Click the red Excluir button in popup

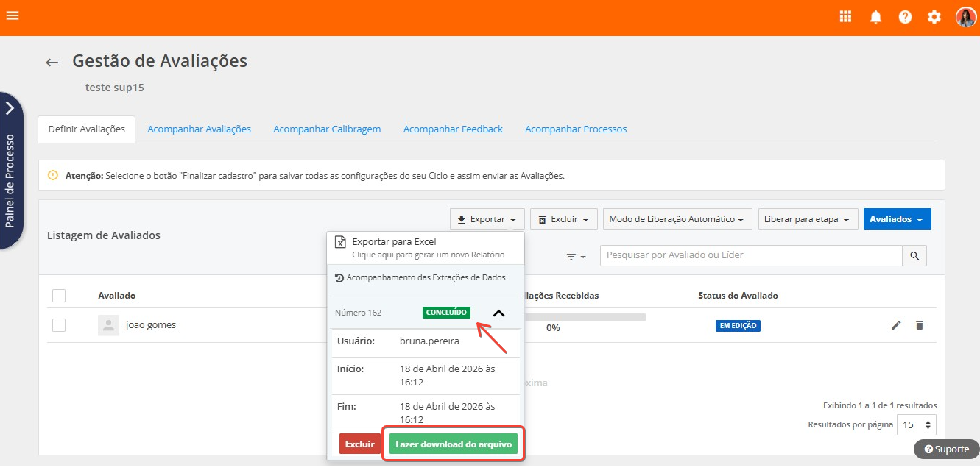point(359,444)
